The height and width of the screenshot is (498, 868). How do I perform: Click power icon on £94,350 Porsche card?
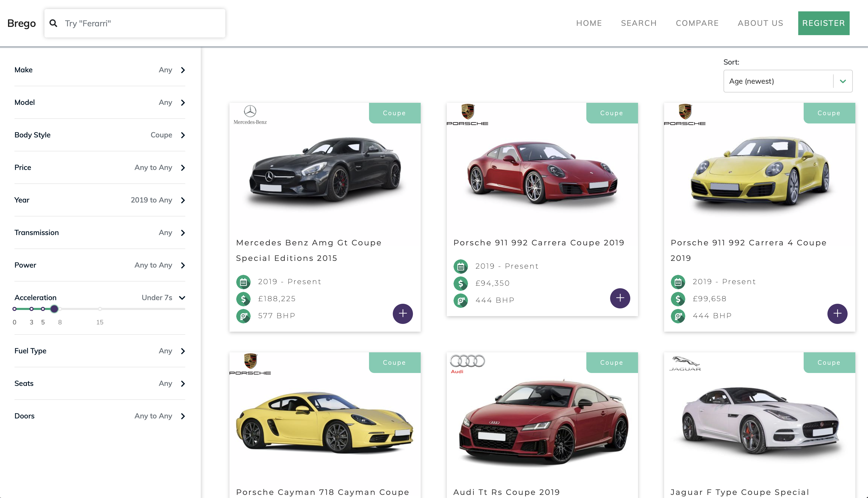pos(460,301)
